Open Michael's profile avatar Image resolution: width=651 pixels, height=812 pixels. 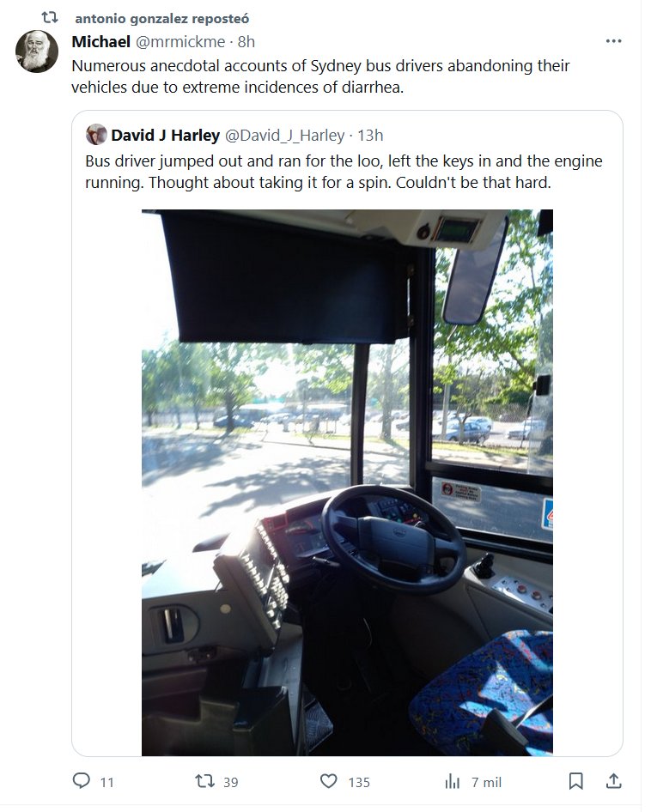click(x=36, y=52)
